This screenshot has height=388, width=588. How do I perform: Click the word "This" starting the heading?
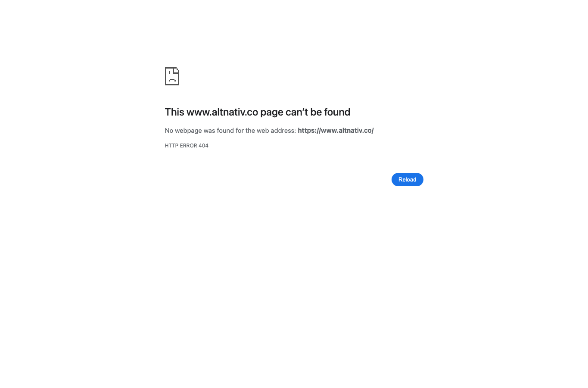(x=174, y=112)
